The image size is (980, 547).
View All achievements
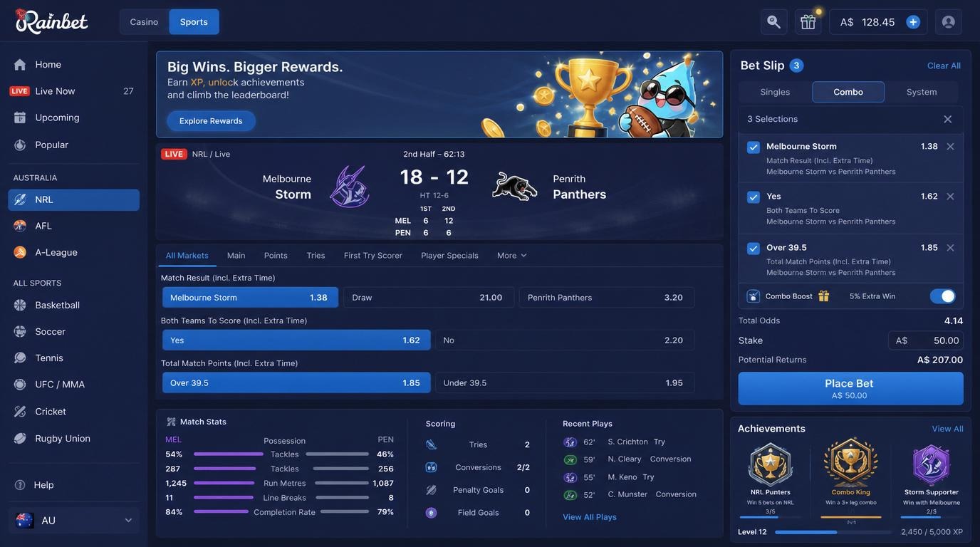pos(947,429)
